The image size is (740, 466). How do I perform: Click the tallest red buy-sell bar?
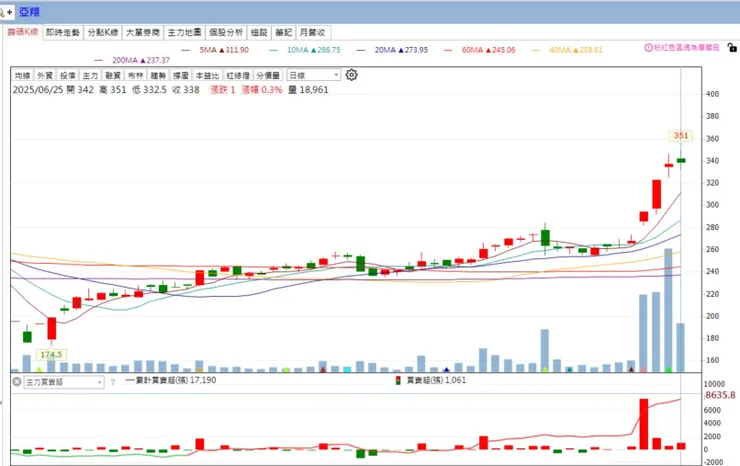644,424
